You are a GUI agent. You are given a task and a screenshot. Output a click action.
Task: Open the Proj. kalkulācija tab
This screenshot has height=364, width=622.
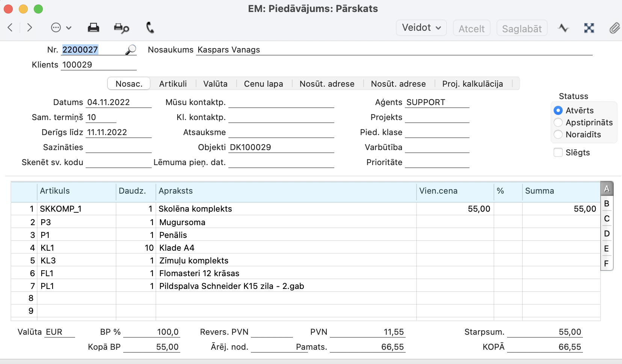(x=472, y=84)
